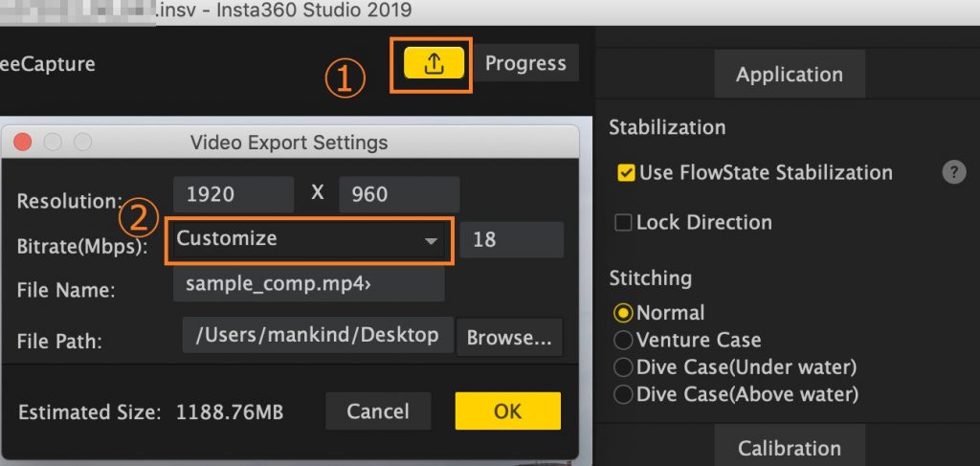Open the Customize bitrate dropdown
This screenshot has height=466, width=980.
(309, 240)
